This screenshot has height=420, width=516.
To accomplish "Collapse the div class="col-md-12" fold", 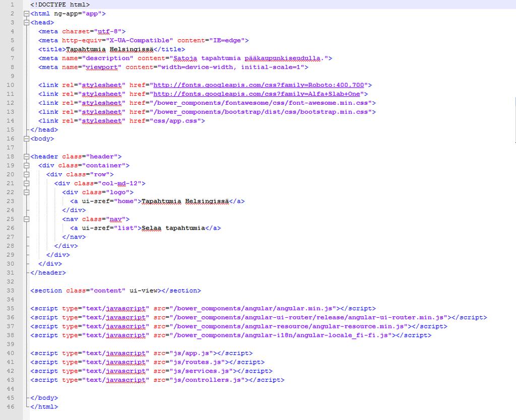I will coord(26,183).
